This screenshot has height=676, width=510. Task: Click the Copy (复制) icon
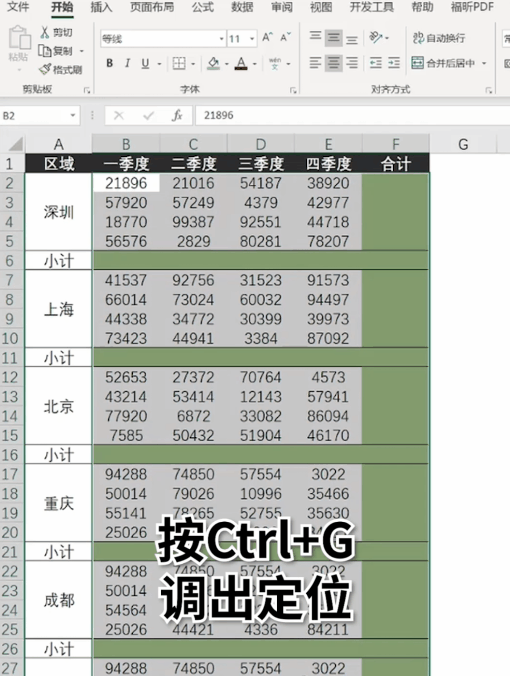point(44,51)
